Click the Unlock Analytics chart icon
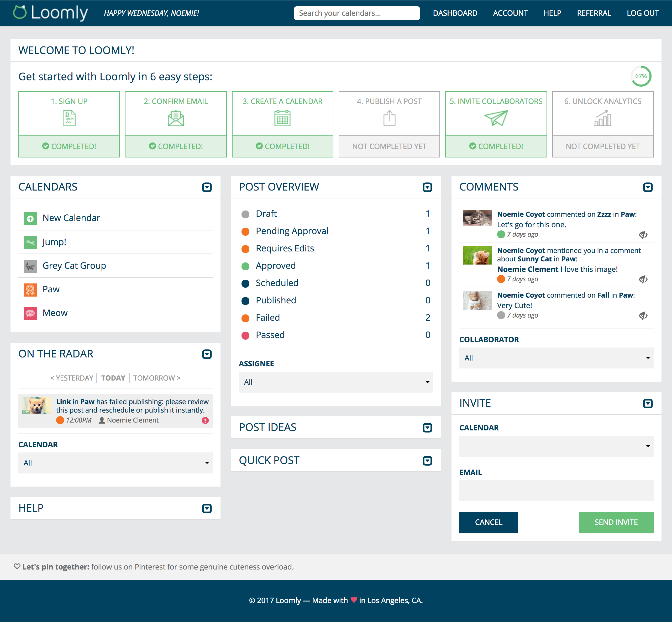 click(x=602, y=118)
